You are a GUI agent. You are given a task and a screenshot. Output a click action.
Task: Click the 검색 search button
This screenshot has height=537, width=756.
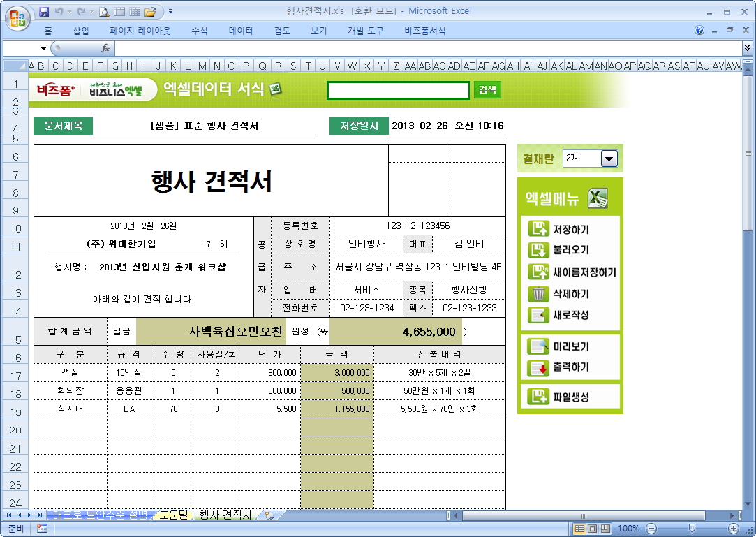pos(487,90)
